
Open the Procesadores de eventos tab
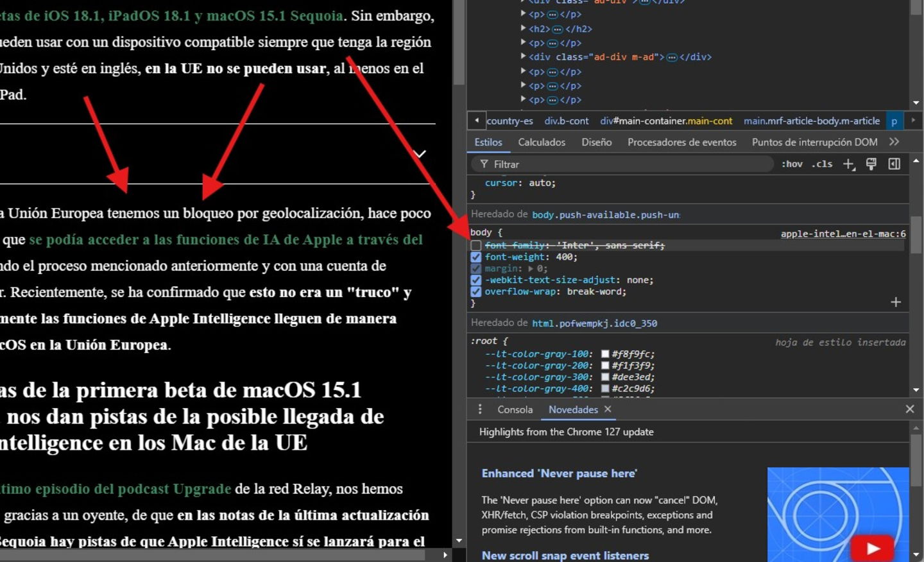(x=682, y=142)
